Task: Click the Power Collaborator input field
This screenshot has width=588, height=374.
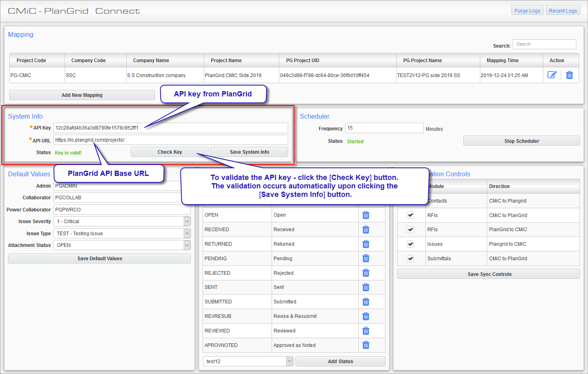Action: pyautogui.click(x=122, y=209)
